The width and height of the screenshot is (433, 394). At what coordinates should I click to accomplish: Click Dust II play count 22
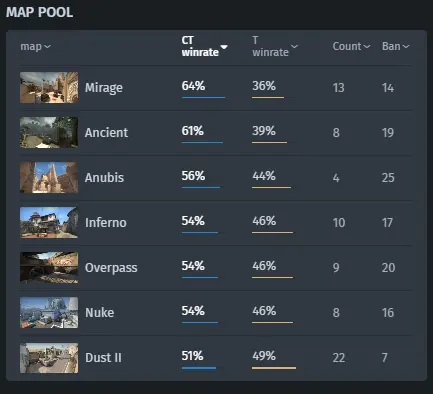point(339,358)
